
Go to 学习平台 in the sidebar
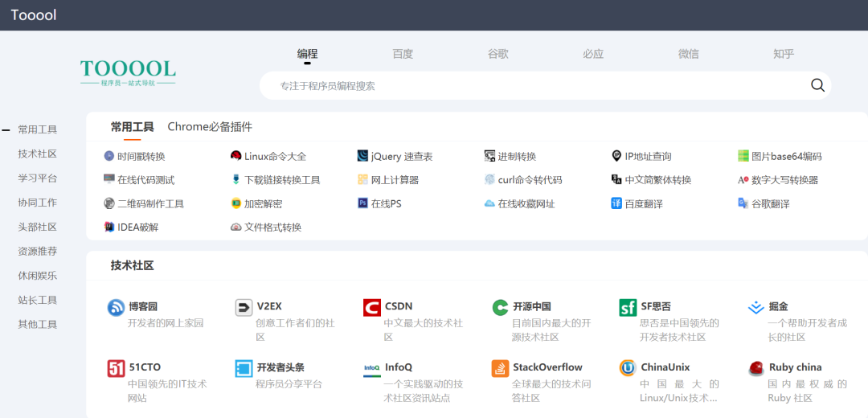37,178
